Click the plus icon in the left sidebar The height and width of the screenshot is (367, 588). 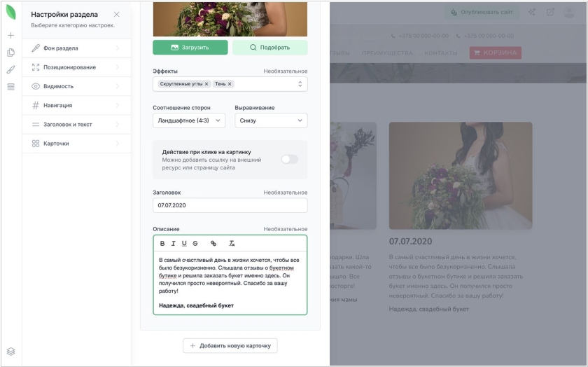click(10, 35)
